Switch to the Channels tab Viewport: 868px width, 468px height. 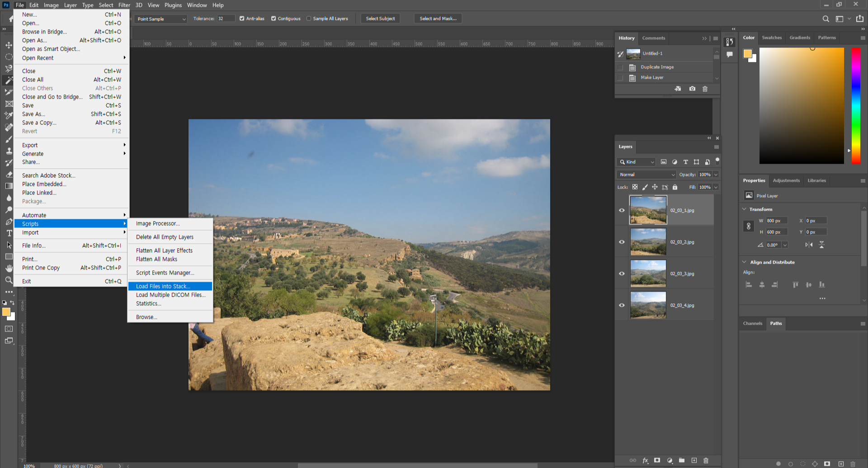(x=753, y=323)
